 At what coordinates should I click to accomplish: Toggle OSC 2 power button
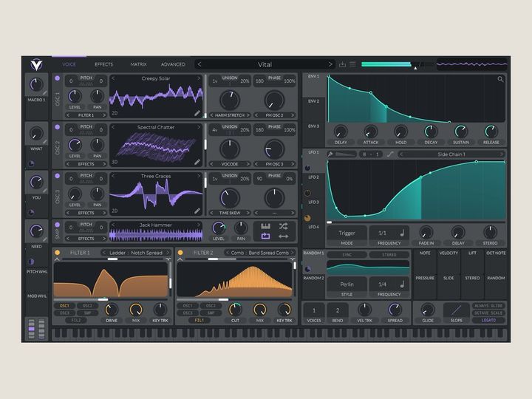point(58,127)
